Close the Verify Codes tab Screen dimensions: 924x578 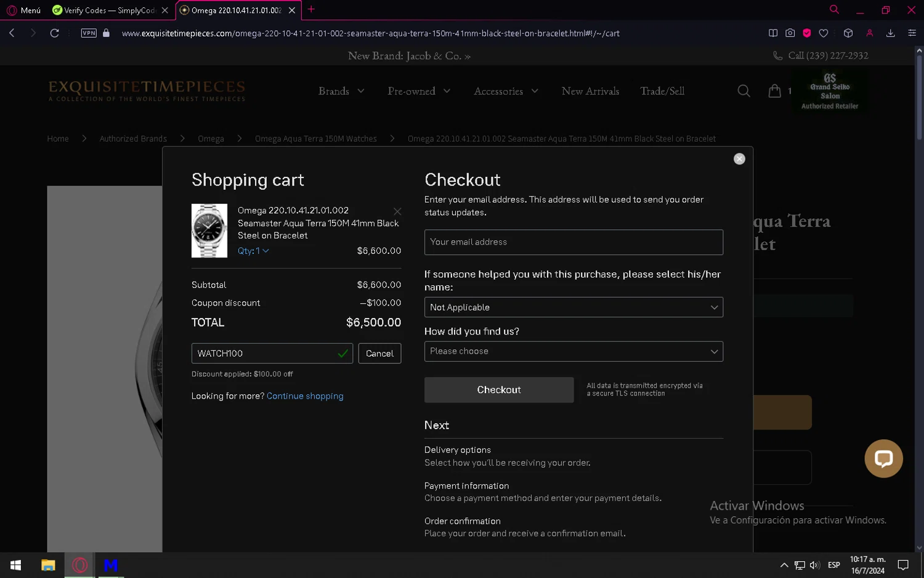164,10
